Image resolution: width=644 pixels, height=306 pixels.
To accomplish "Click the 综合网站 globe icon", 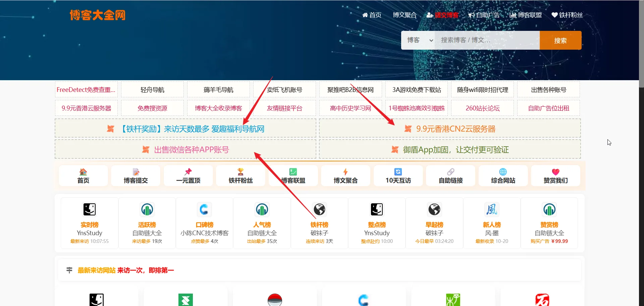I will tap(503, 172).
